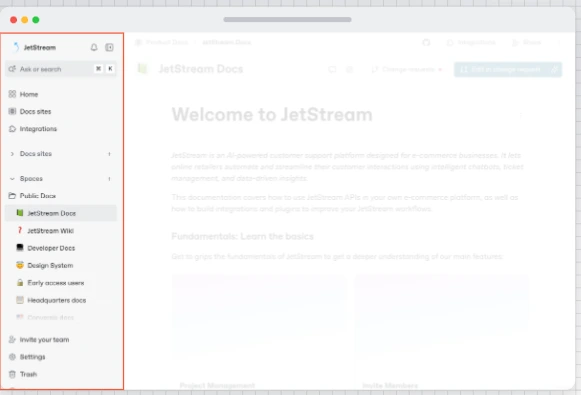581x395 pixels.
Task: Add a new space with plus
Action: [109, 179]
